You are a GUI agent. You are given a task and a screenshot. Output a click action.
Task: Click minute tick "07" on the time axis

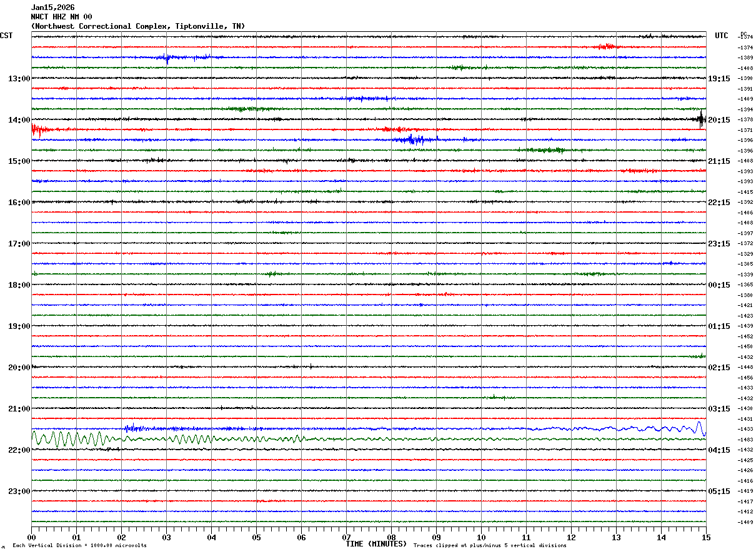click(x=346, y=537)
